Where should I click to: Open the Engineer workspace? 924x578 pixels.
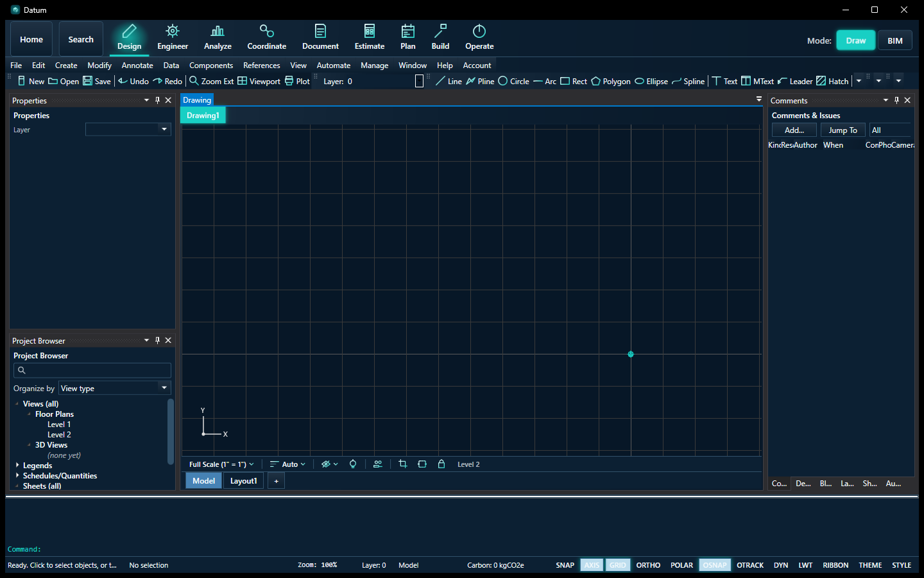(x=173, y=38)
